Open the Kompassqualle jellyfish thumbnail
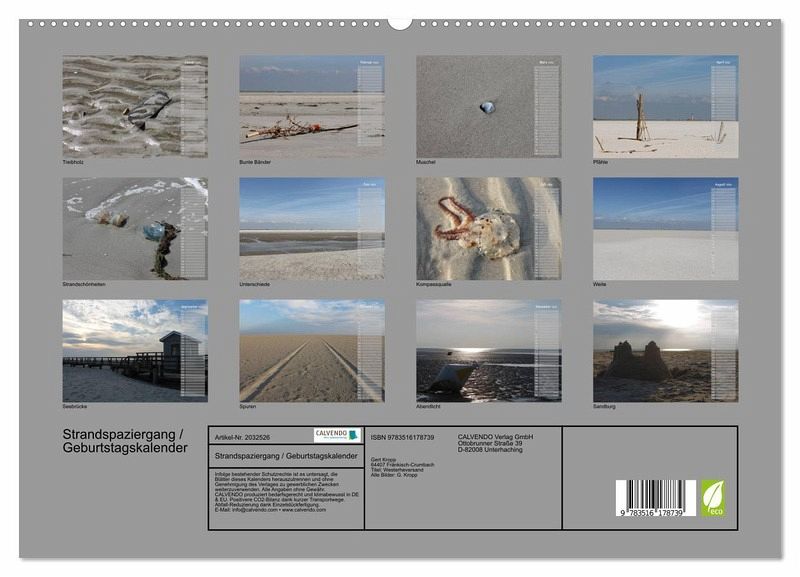The width and height of the screenshot is (800, 577). click(x=489, y=229)
